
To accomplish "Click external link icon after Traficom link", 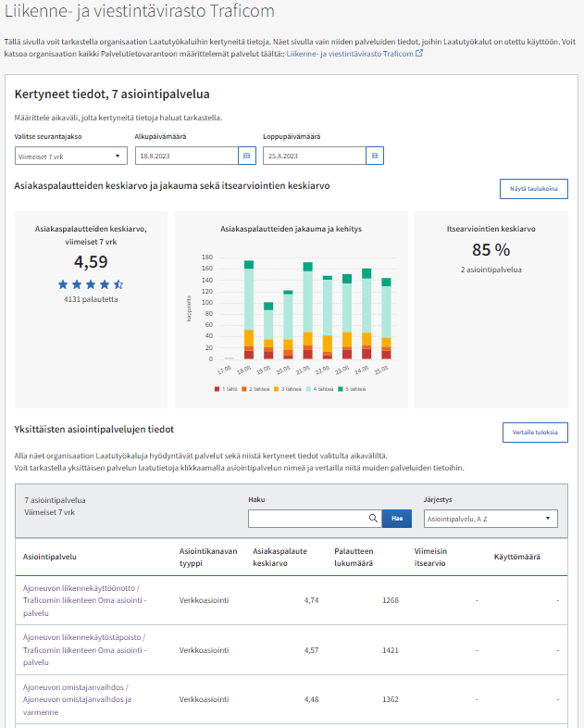I will coord(419,54).
